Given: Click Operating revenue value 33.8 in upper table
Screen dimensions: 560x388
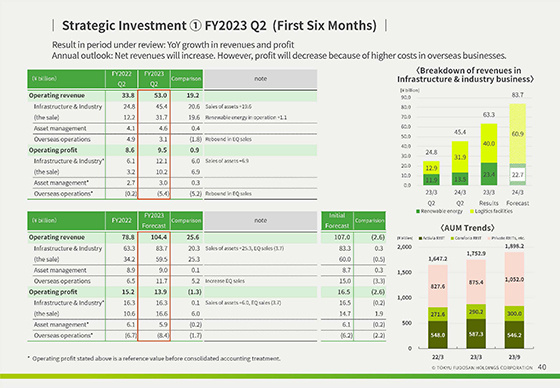Looking at the screenshot, I should click(x=128, y=95).
